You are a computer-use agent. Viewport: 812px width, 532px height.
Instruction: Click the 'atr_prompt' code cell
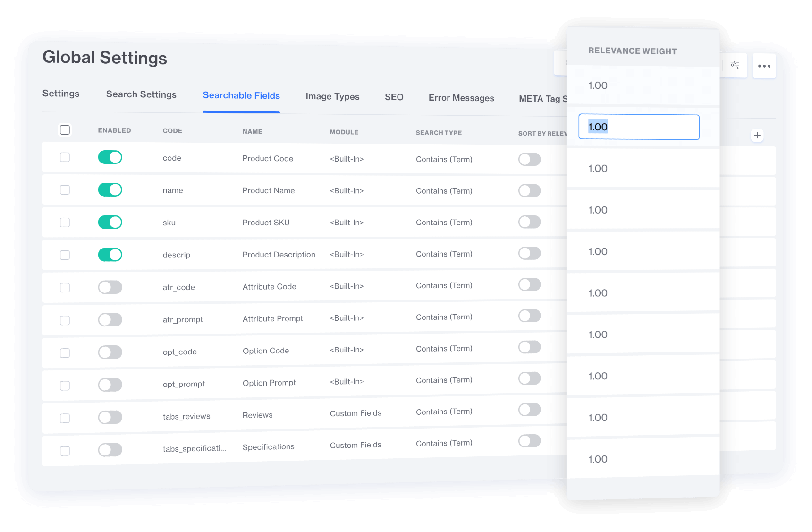[183, 320]
